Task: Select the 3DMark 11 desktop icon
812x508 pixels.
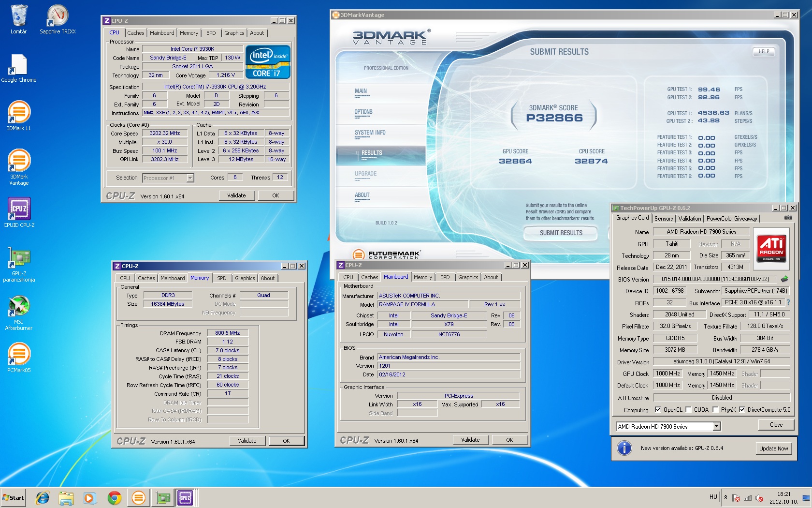Action: pyautogui.click(x=19, y=116)
